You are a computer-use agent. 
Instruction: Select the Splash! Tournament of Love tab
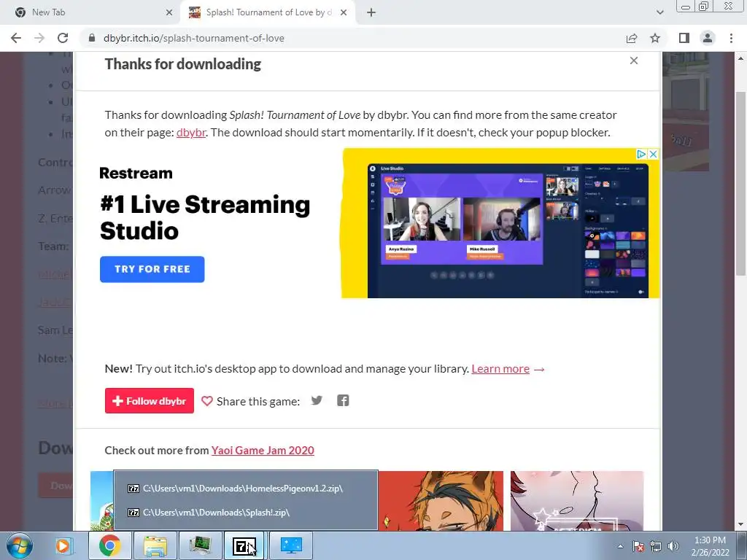(x=268, y=12)
